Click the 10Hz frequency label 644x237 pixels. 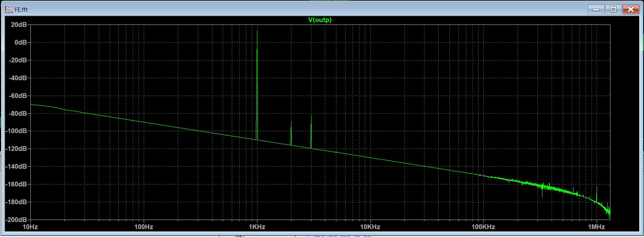click(30, 227)
